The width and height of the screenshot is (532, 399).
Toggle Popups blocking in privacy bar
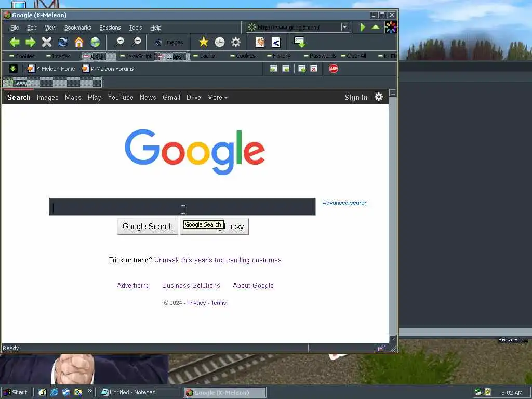172,56
